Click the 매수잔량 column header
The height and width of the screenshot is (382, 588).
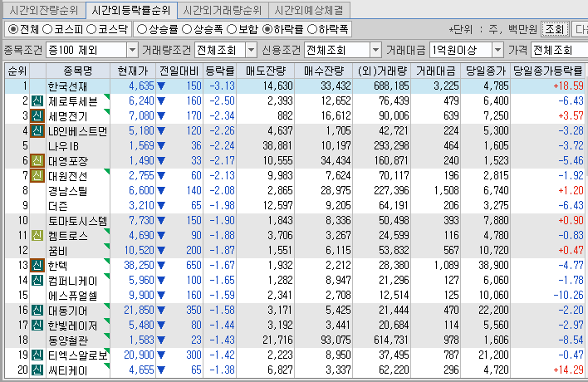(x=324, y=71)
